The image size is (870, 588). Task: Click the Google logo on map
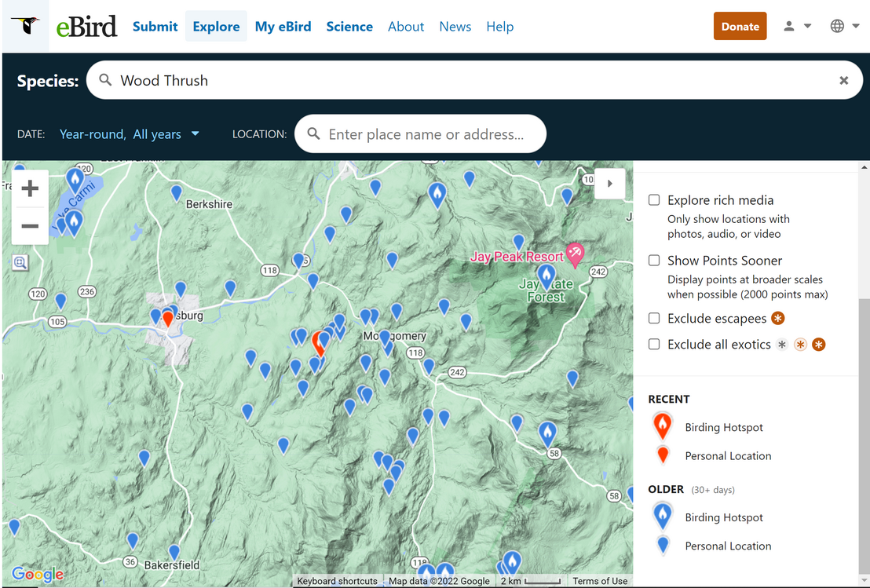37,574
